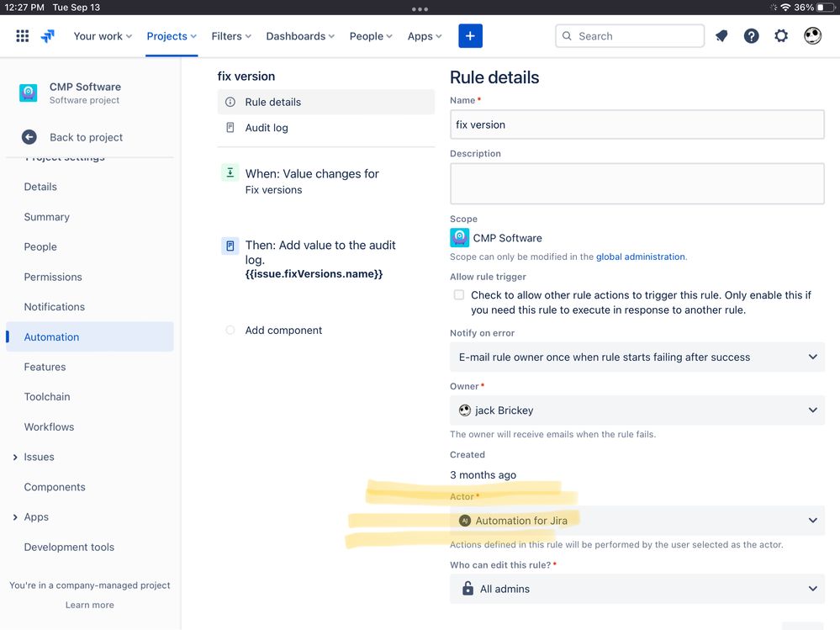
Task: Open People in project settings sidebar
Action: 40,247
